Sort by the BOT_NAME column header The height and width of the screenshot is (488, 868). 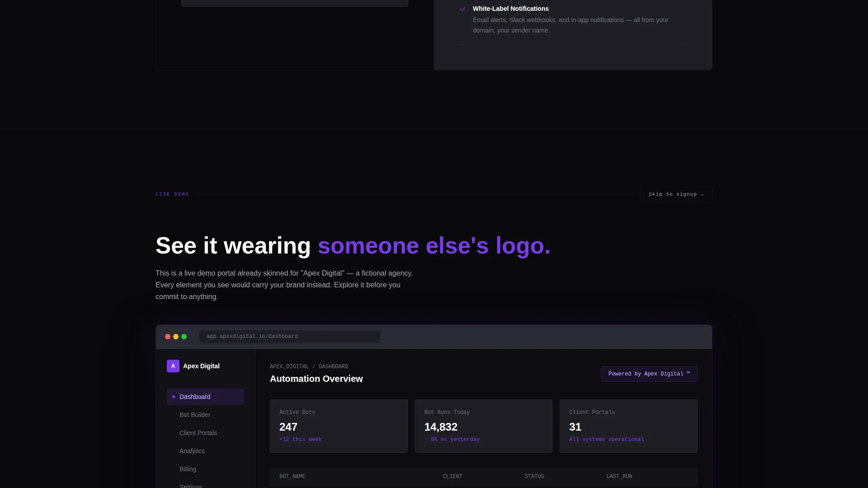(292, 477)
